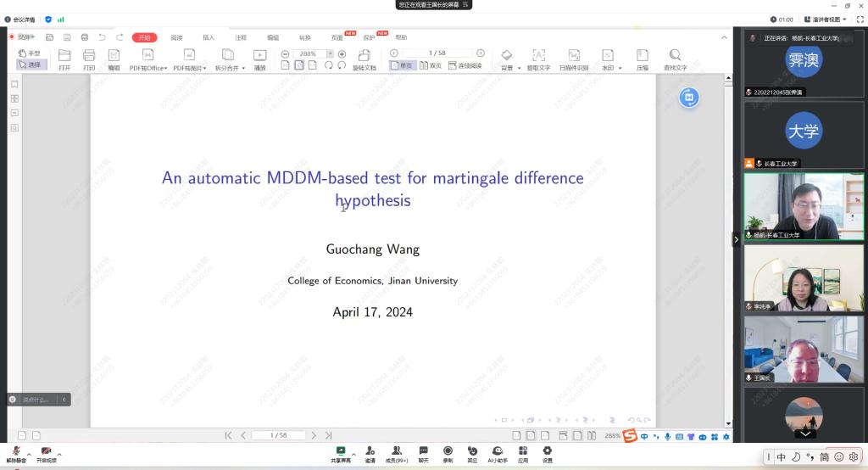This screenshot has width=868, height=470.
Task: Open the zoom percentage dropdown
Action: (331, 53)
